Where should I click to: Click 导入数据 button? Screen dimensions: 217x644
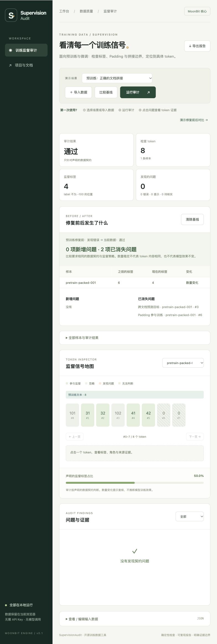tap(79, 92)
